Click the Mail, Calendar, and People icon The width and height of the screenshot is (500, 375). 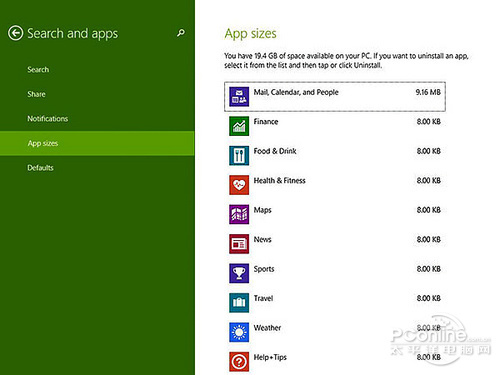[239, 97]
